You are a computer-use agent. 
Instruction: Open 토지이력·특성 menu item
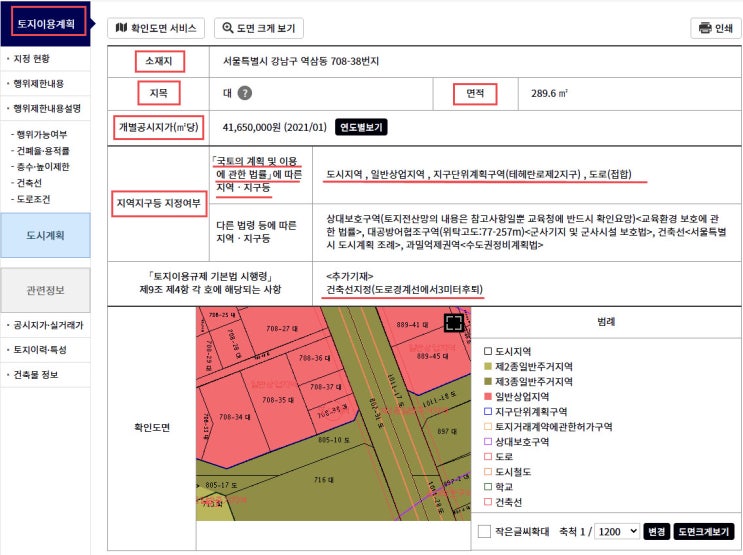(x=45, y=350)
